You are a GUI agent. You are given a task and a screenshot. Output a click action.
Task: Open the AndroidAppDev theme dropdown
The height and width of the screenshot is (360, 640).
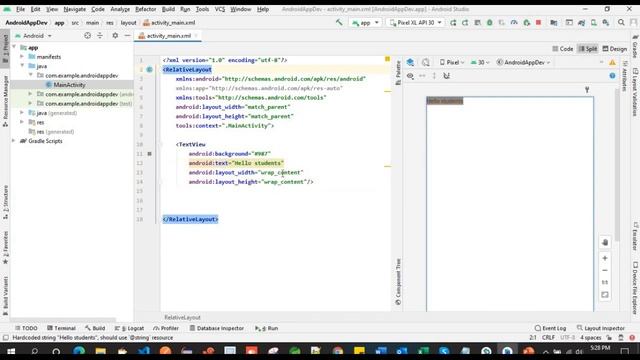(523, 62)
